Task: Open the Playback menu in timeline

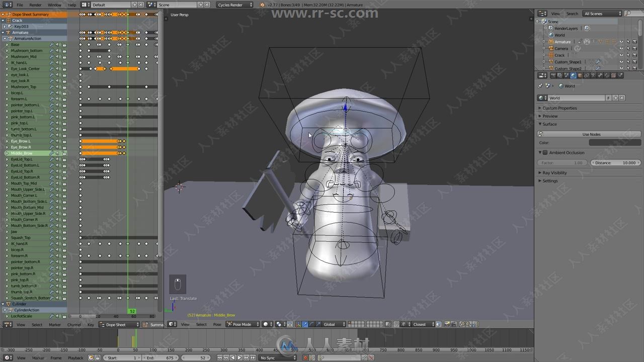Action: pyautogui.click(x=75, y=358)
